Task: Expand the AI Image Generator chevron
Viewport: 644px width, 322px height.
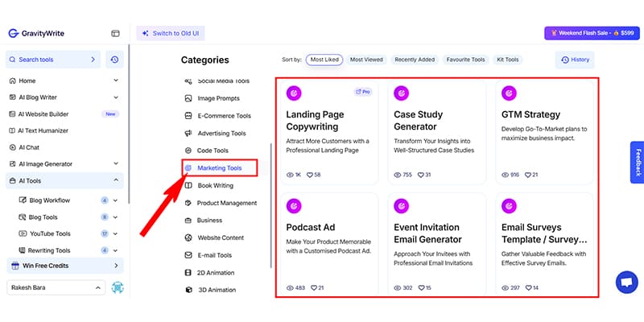Action: [x=116, y=164]
